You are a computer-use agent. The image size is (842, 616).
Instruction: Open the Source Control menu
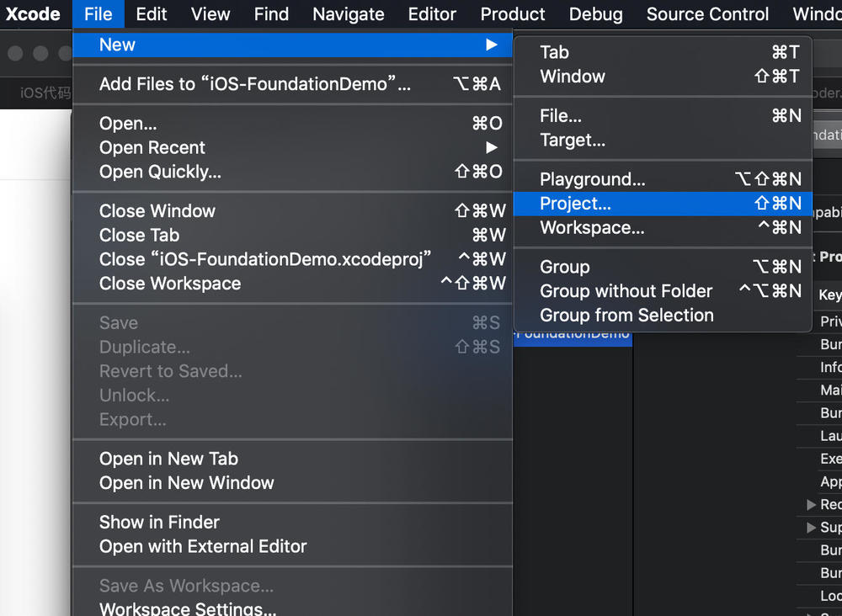tap(707, 14)
